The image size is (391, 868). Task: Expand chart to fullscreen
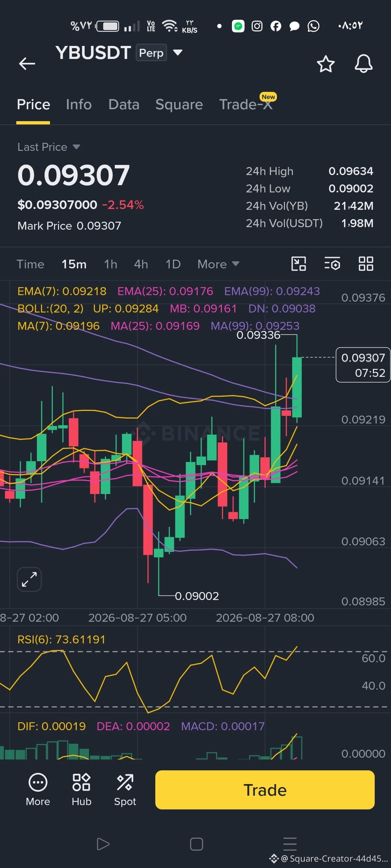pos(29,579)
